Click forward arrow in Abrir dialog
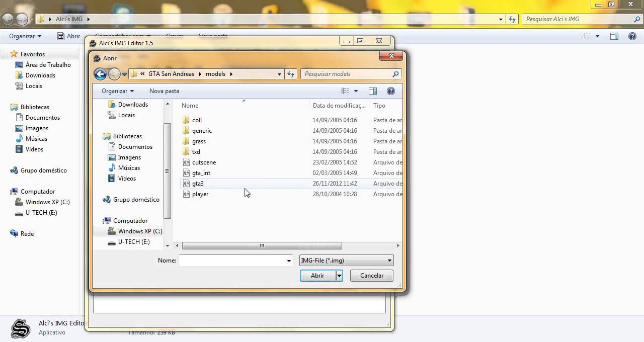This screenshot has height=342, width=644. coord(114,74)
